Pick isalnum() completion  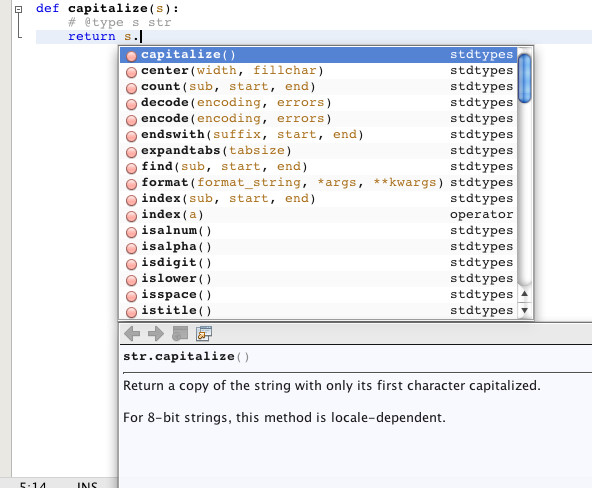(x=318, y=231)
